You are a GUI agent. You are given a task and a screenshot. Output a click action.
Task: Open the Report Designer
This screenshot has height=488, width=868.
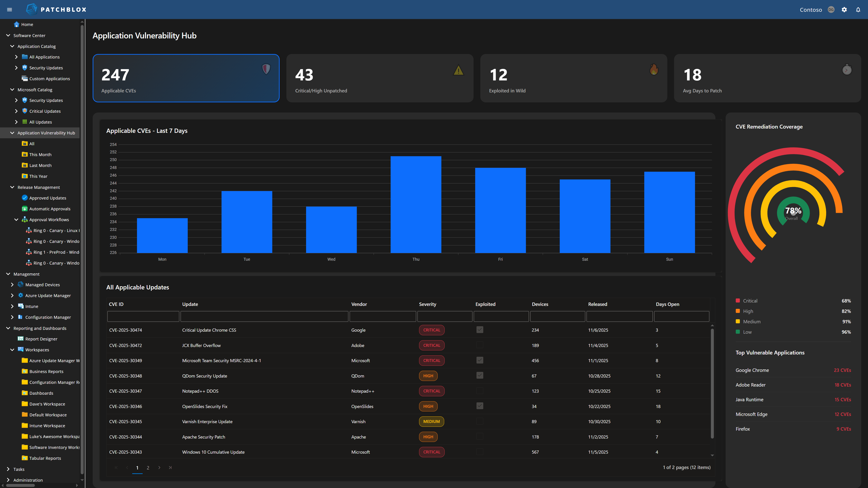(41, 339)
